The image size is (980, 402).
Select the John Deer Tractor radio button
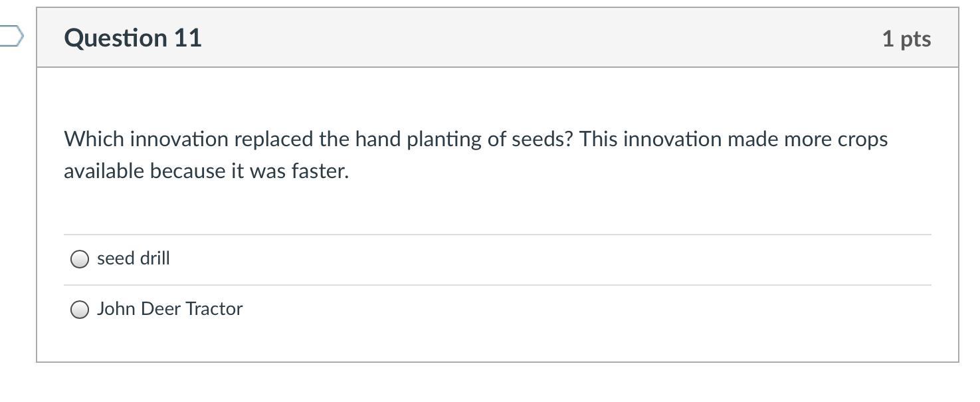[80, 310]
